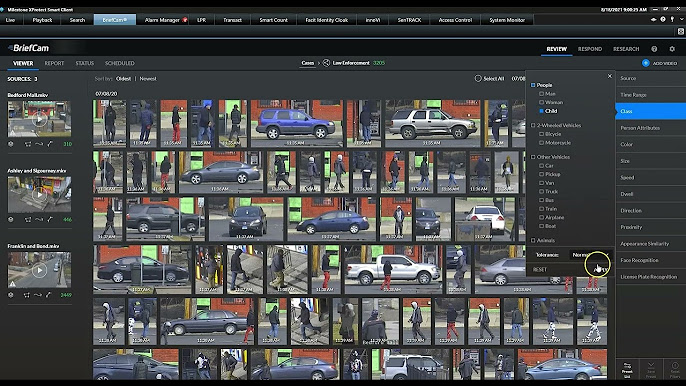Click the camera settings icon under Franklin and Bond

11,295
